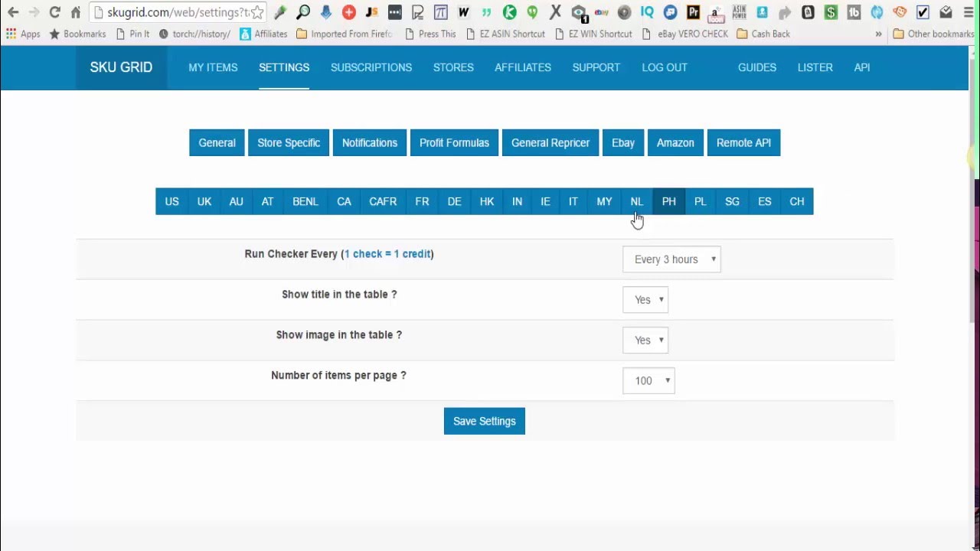Open the Support menu item

click(x=596, y=67)
